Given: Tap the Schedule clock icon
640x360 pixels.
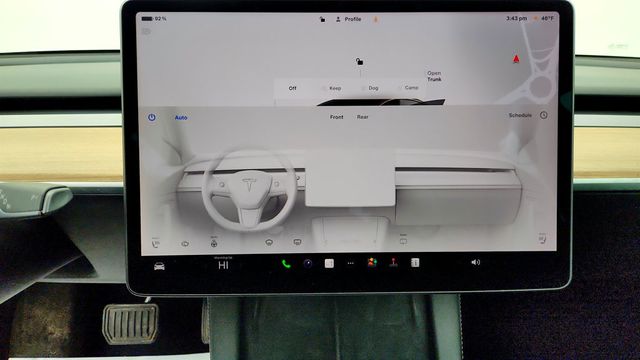Looking at the screenshot, I should (x=544, y=115).
